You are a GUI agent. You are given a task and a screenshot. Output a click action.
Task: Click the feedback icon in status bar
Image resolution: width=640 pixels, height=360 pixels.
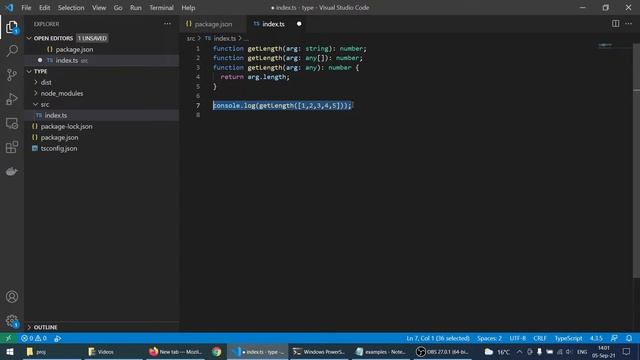coord(614,338)
